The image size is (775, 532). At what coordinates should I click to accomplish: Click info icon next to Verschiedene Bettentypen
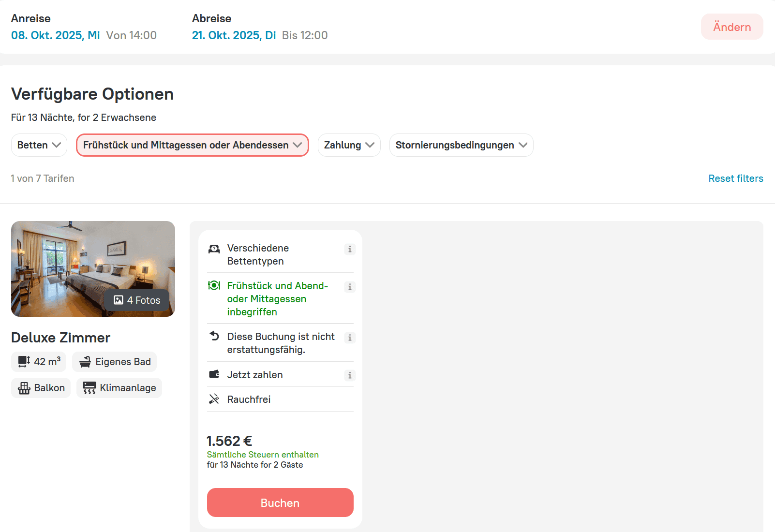tap(350, 250)
